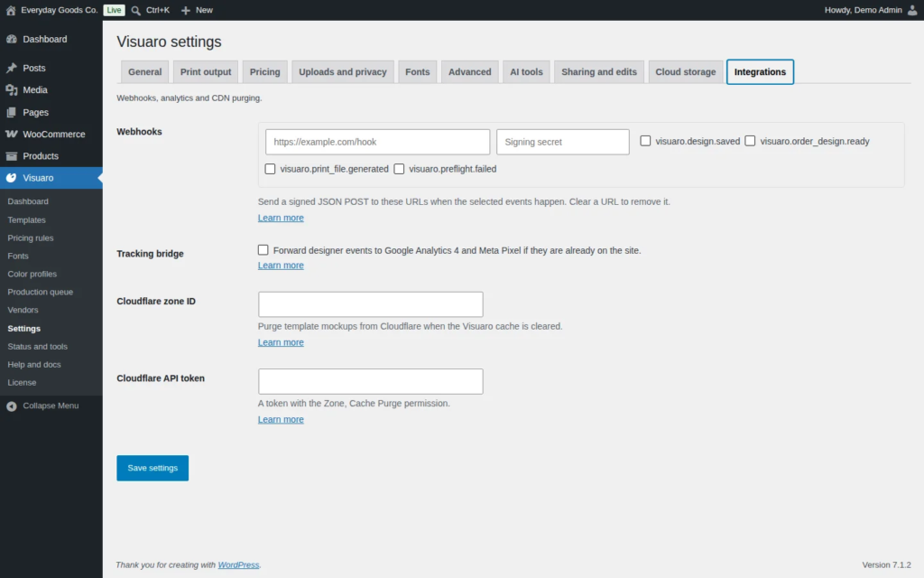The image size is (924, 578).
Task: Open the AI tools tab
Action: (526, 72)
